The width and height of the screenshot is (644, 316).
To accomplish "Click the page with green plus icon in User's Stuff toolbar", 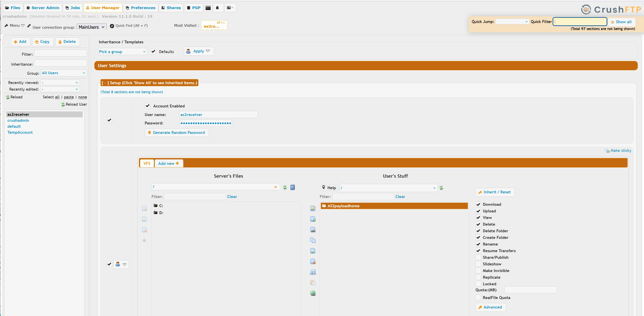I will click(x=313, y=219).
